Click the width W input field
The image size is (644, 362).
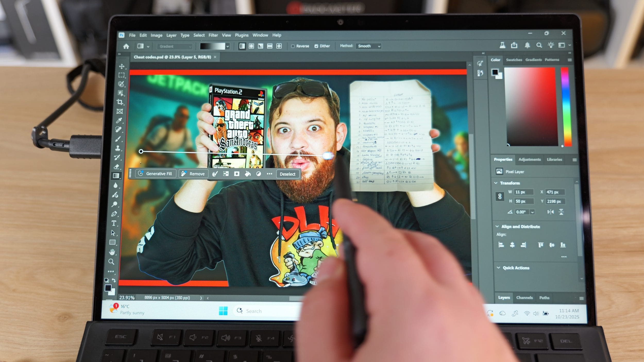(523, 192)
